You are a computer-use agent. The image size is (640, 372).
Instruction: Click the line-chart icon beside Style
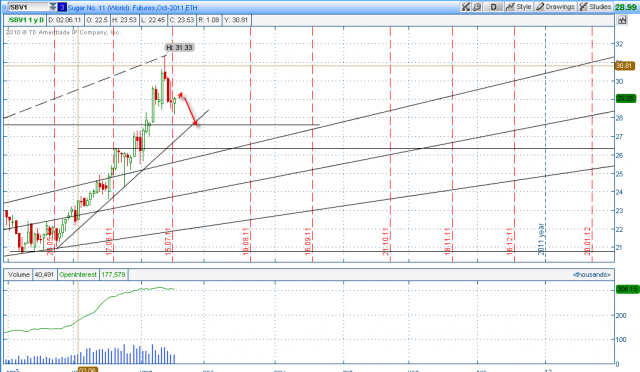point(510,7)
